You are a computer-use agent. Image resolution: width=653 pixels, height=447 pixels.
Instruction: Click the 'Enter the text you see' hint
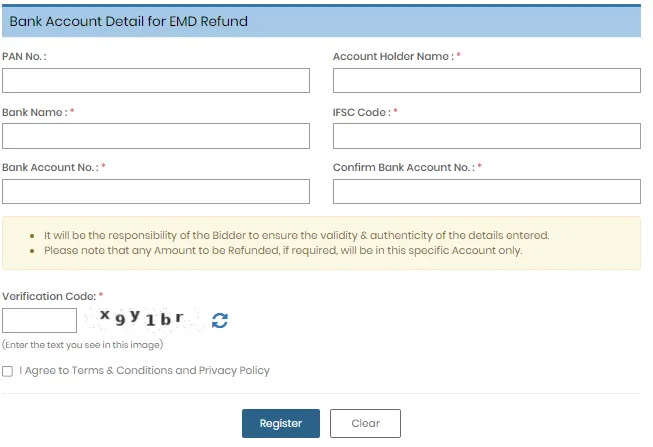(x=82, y=345)
